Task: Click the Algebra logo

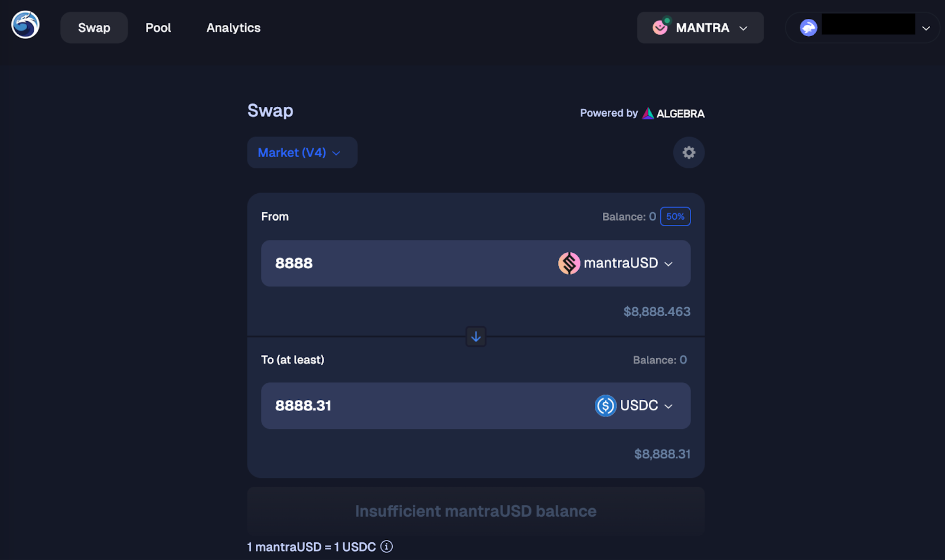Action: point(673,113)
